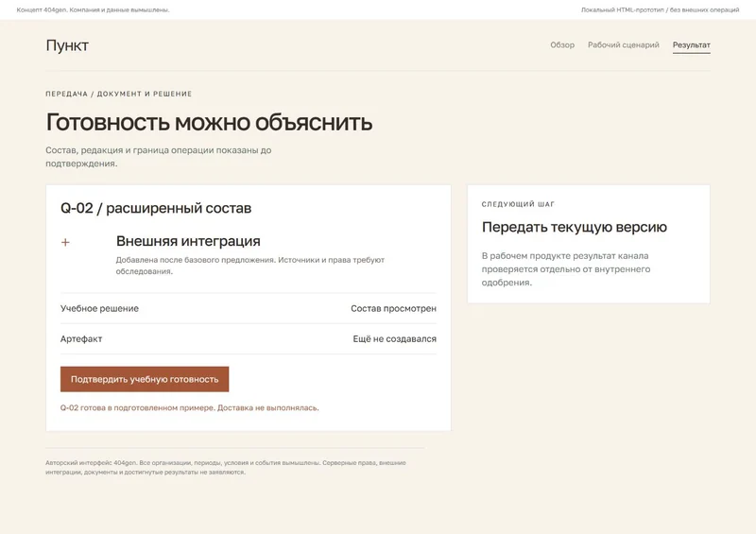Screen dimensions: 756x534
Task: Select the Результат tab
Action: pos(692,44)
